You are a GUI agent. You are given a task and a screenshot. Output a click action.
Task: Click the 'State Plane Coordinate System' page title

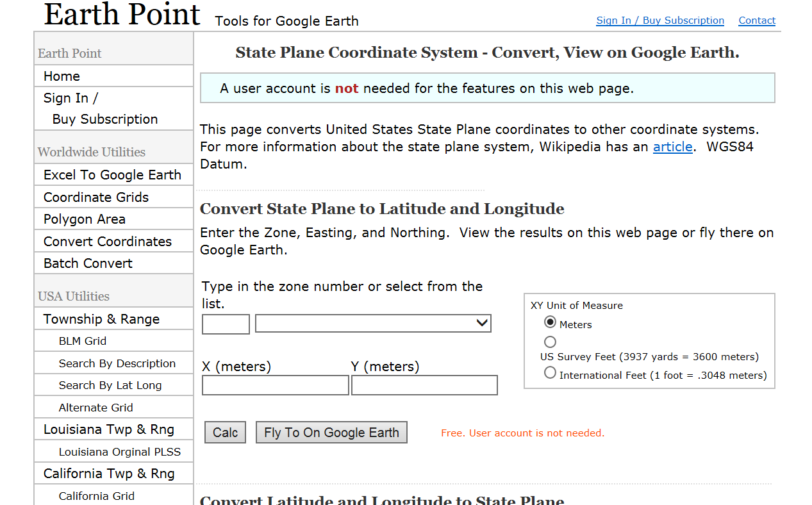tap(487, 53)
